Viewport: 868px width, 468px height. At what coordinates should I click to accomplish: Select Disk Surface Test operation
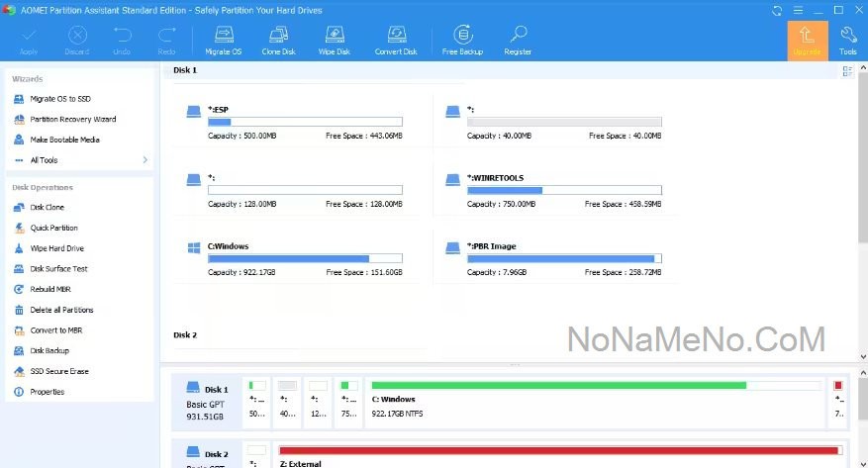[58, 268]
